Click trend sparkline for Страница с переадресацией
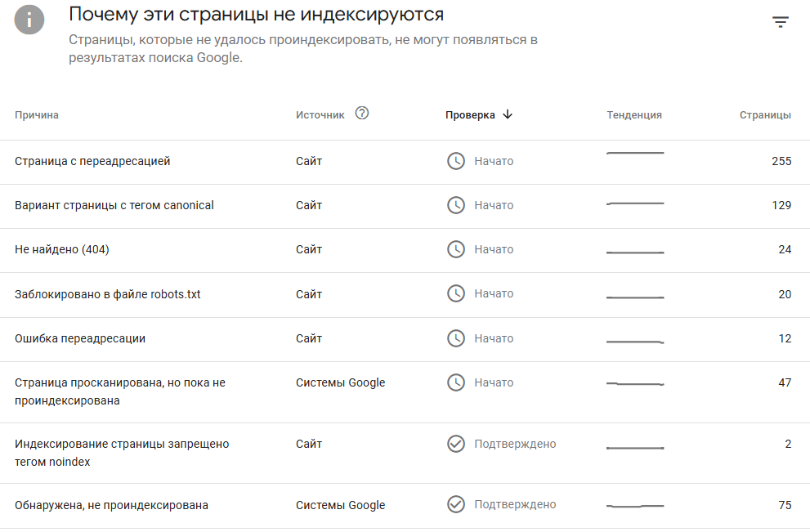Screen dimensions: 810x532 pyautogui.click(x=635, y=153)
